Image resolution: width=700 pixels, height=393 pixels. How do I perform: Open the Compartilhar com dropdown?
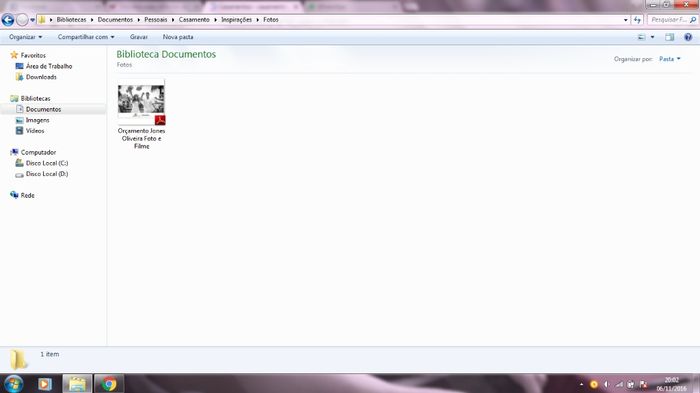click(86, 37)
